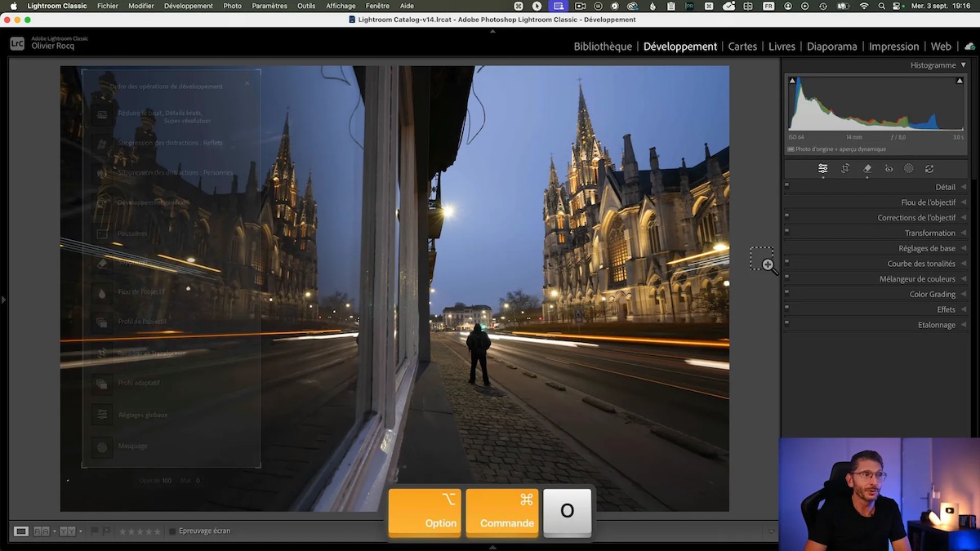Viewport: 980px width, 551px height.
Task: Activate Before/After view (YY) button
Action: point(67,531)
